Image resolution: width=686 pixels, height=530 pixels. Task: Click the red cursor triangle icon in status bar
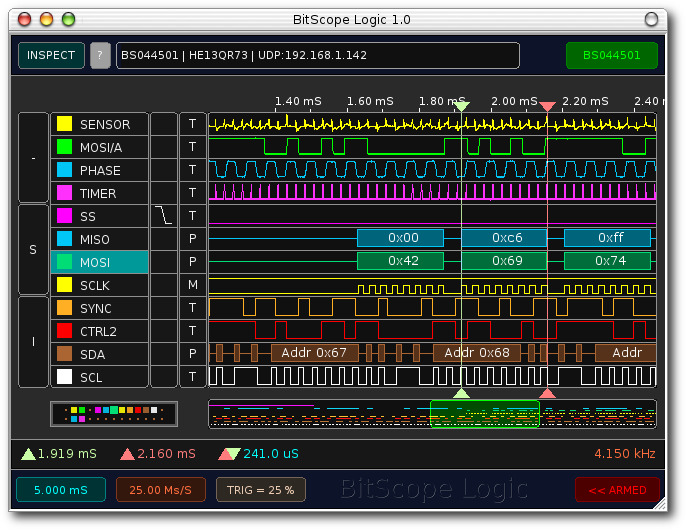point(127,454)
